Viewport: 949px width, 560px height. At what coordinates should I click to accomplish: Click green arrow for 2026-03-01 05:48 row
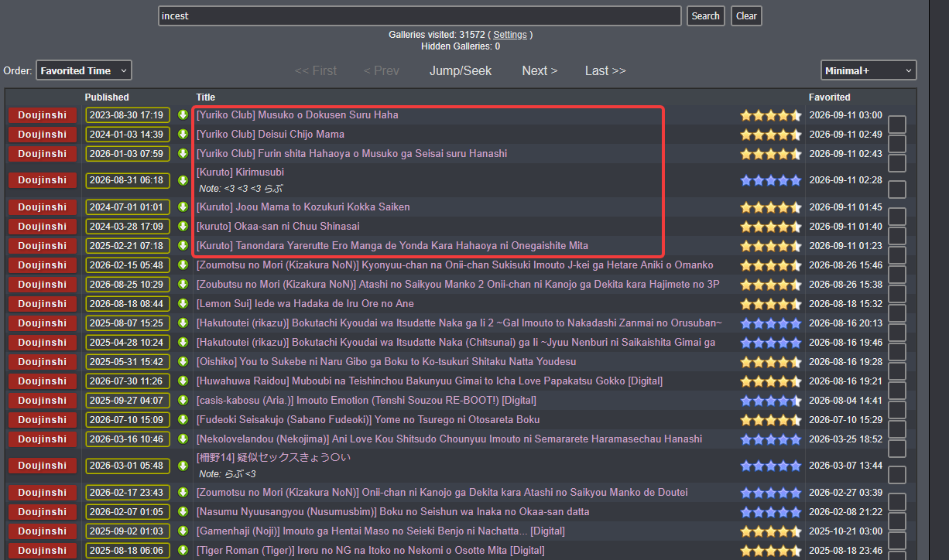183,466
